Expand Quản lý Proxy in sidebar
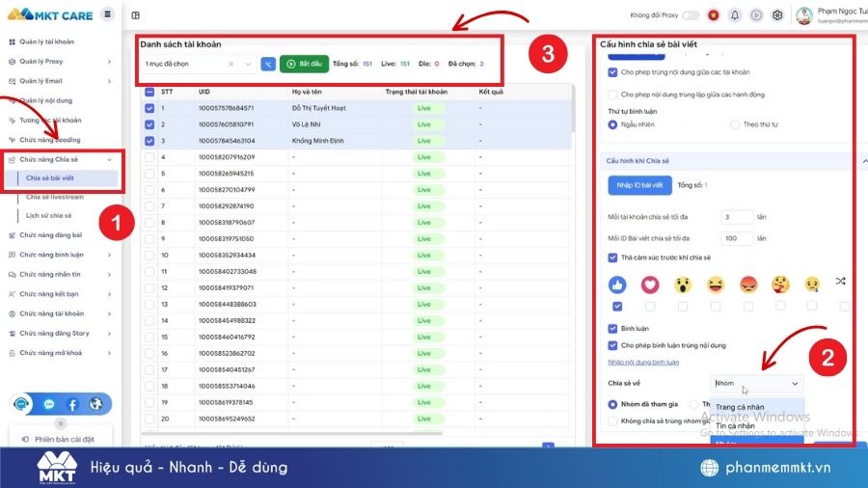This screenshot has width=868, height=488. (x=109, y=62)
